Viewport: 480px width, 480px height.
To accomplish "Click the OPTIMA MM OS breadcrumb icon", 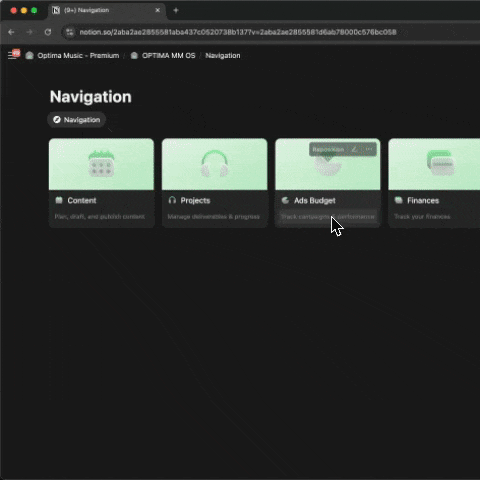I will coord(134,56).
